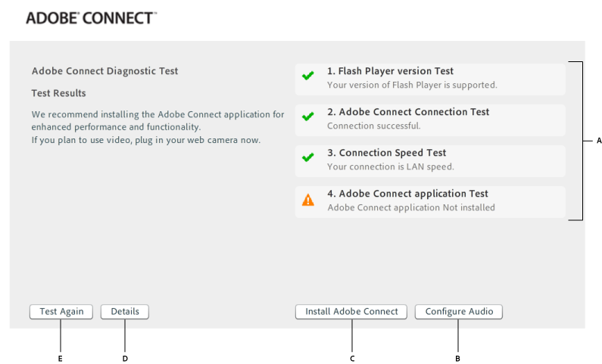Select the Flash Player version Test row
602x364 pixels.
coord(430,79)
